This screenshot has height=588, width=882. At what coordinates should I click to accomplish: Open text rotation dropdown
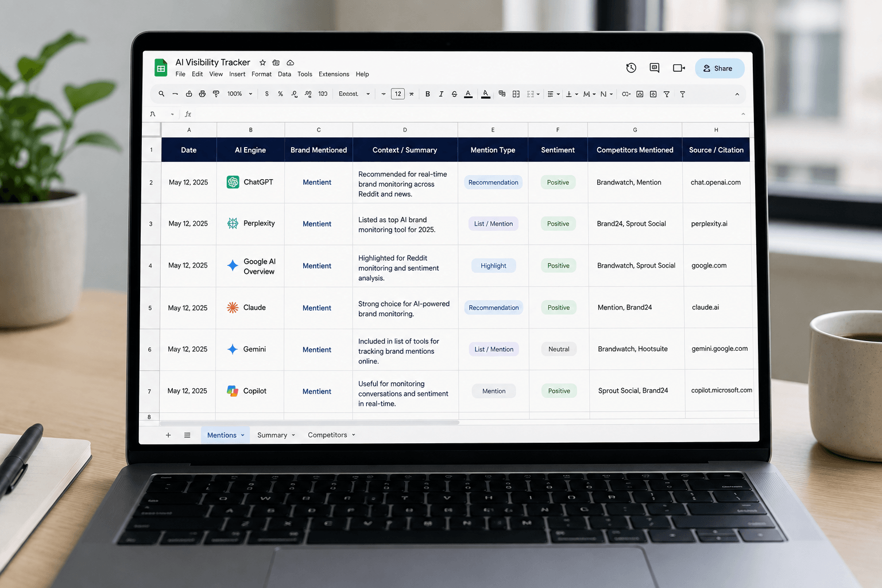coord(606,94)
